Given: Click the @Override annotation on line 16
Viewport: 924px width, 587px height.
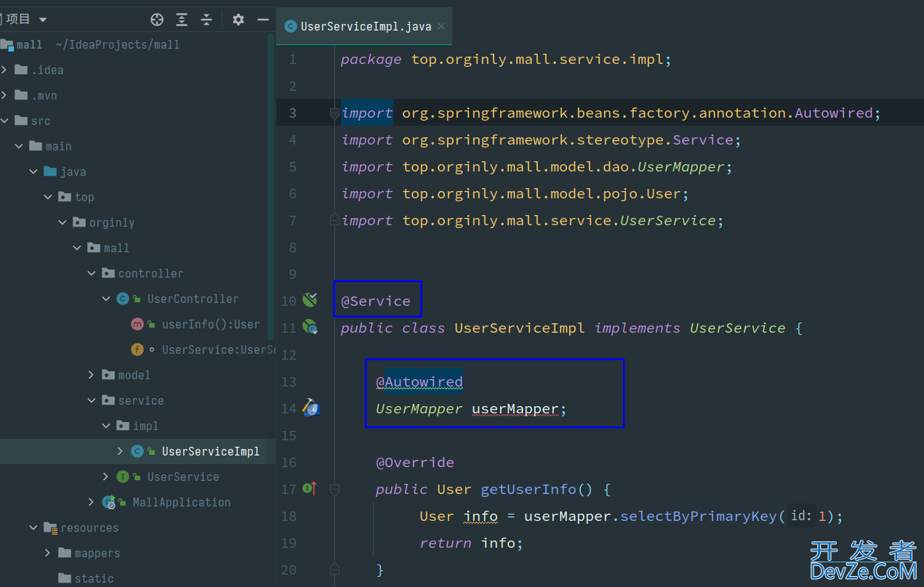Looking at the screenshot, I should point(415,462).
